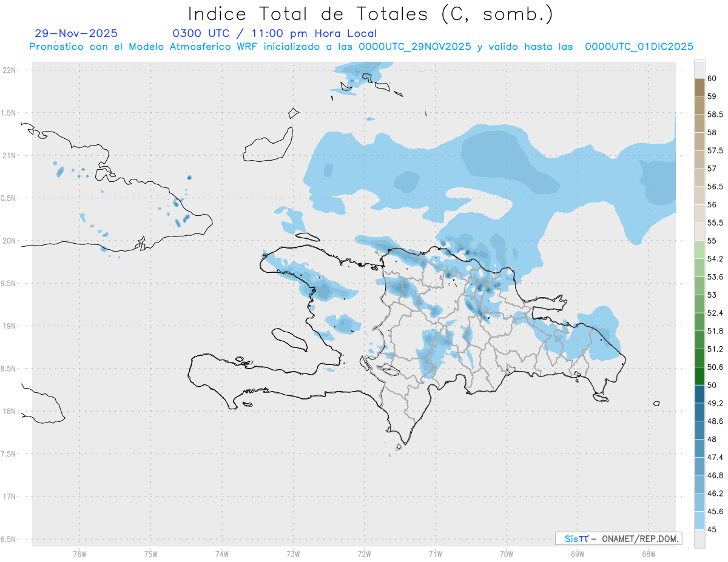Click the longitude label '73W'
The image size is (728, 562).
(x=293, y=554)
